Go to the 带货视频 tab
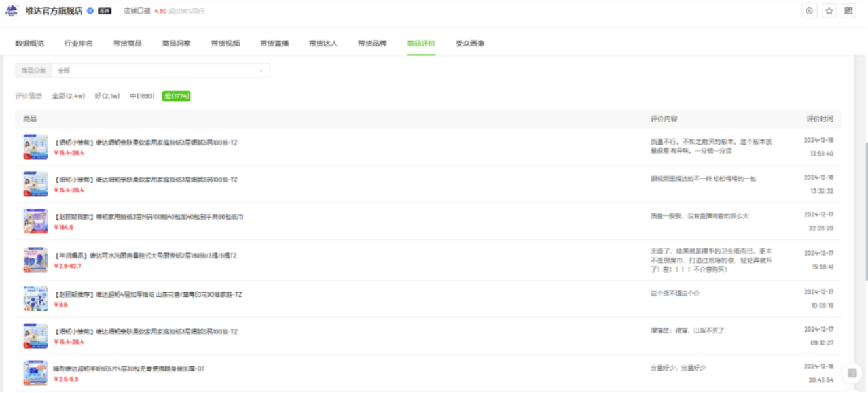The width and height of the screenshot is (868, 393). coord(225,44)
